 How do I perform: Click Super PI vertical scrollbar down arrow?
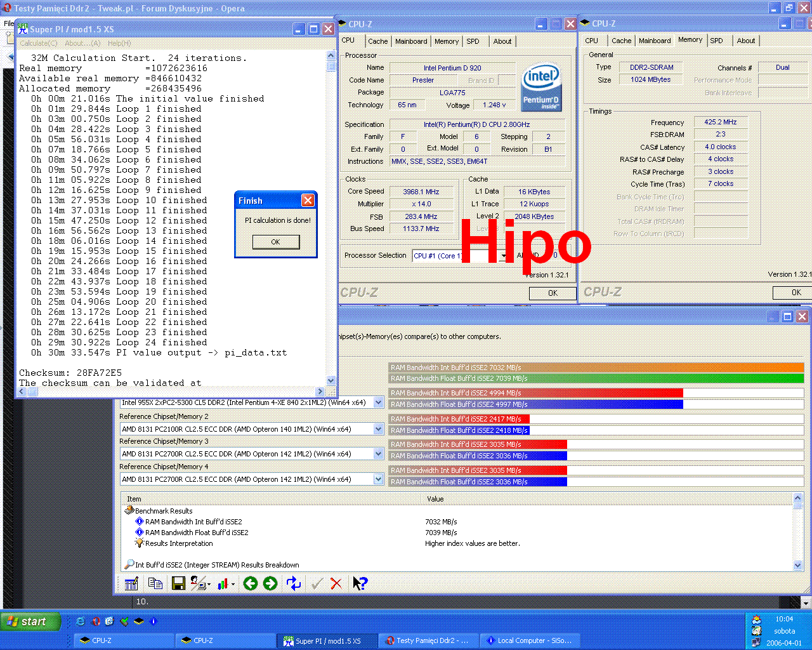tap(331, 381)
